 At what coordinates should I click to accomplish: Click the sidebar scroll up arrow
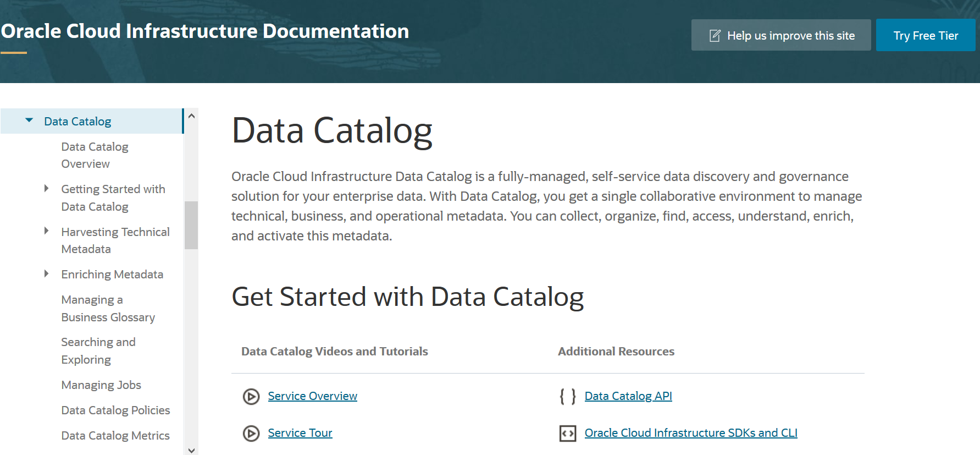[x=191, y=116]
